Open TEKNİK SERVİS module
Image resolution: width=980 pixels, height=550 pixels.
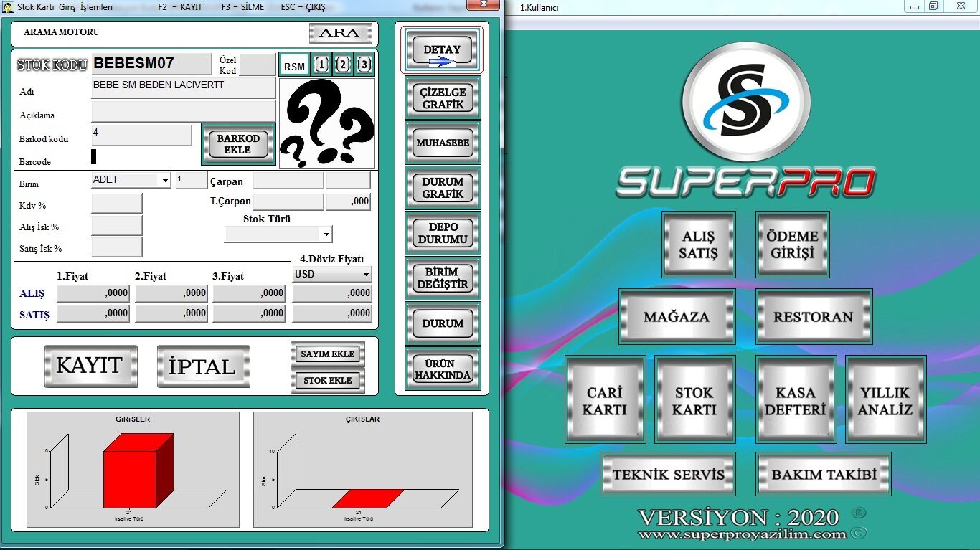pos(668,474)
